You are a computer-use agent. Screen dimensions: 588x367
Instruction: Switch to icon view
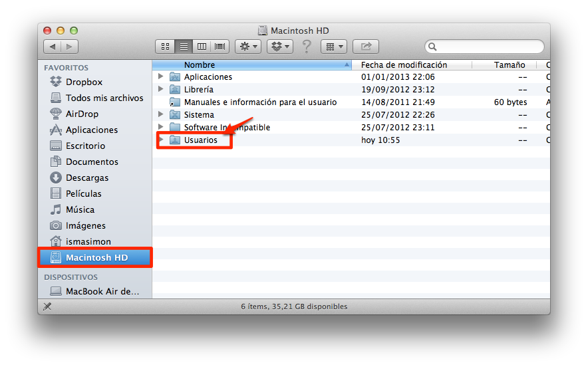(x=165, y=47)
